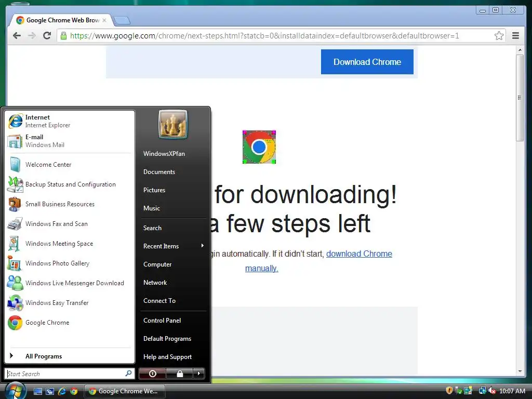Image resolution: width=532 pixels, height=399 pixels.
Task: Click the chess user account picture
Action: point(173,124)
